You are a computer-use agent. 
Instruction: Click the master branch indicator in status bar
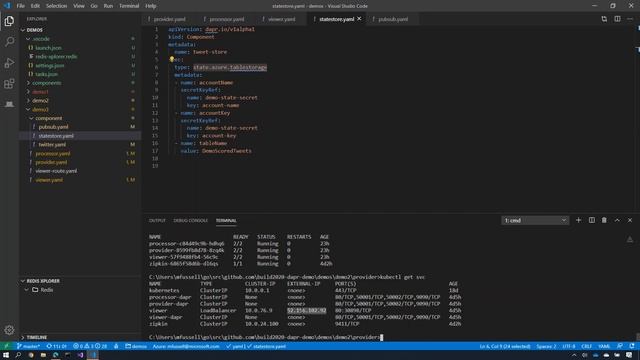pyautogui.click(x=28, y=346)
